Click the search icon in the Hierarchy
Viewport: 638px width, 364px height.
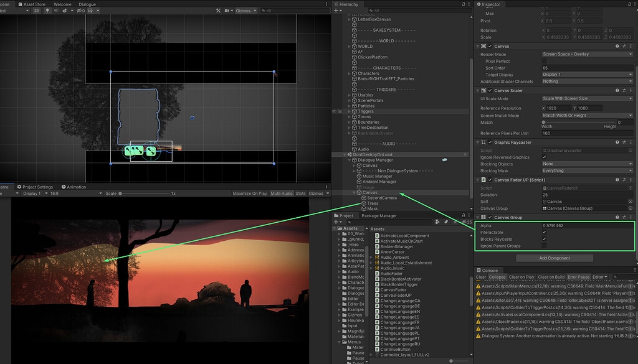point(373,11)
